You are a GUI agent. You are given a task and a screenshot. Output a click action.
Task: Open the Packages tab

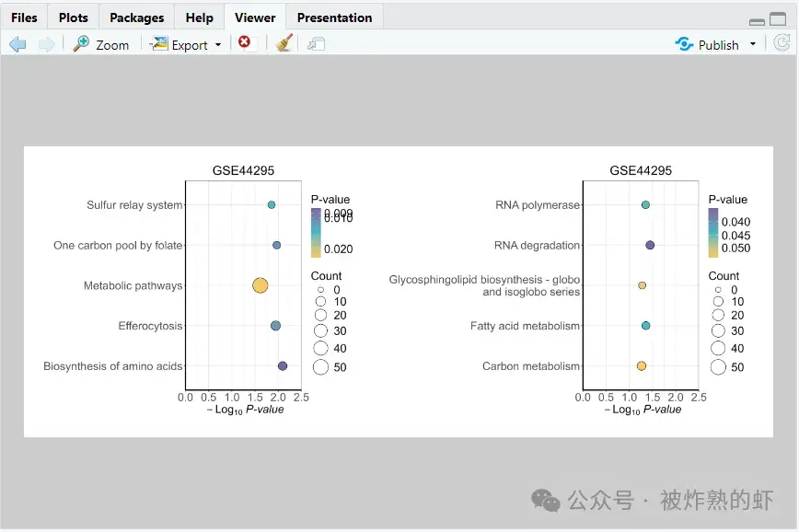[x=136, y=17]
